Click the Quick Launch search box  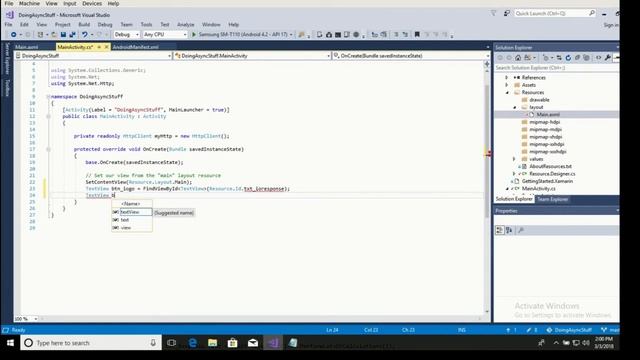[x=555, y=13]
